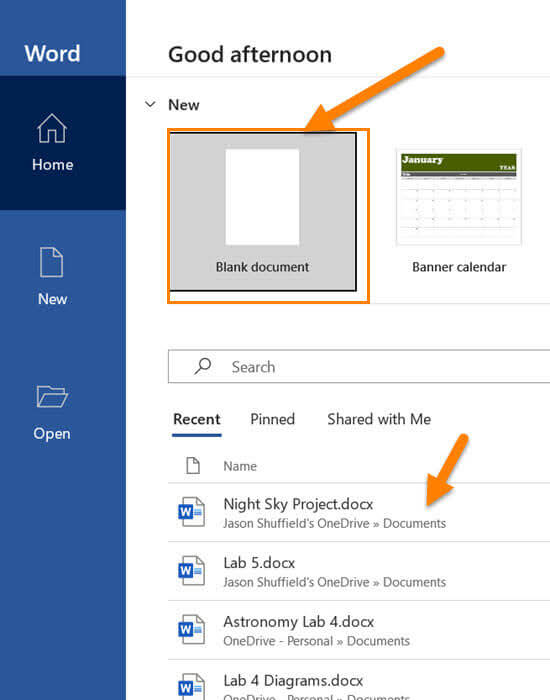Open Lab 4 Diagrams.docx

point(359,680)
